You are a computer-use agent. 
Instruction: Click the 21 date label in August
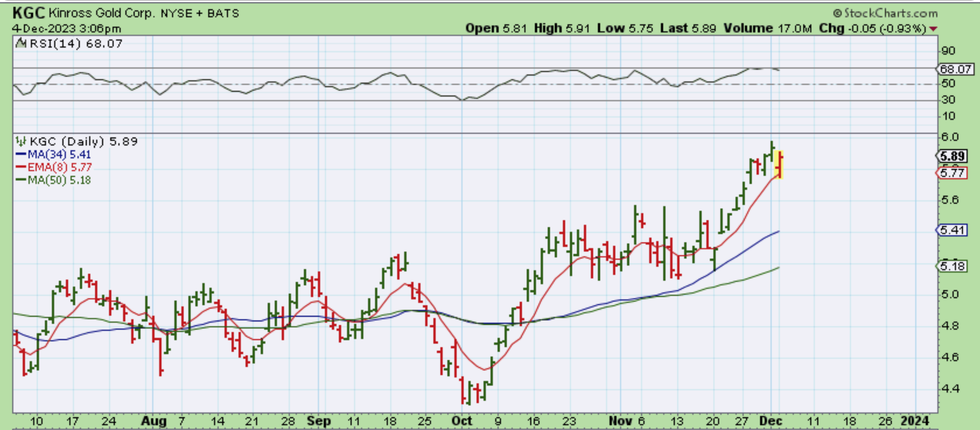[x=252, y=421]
